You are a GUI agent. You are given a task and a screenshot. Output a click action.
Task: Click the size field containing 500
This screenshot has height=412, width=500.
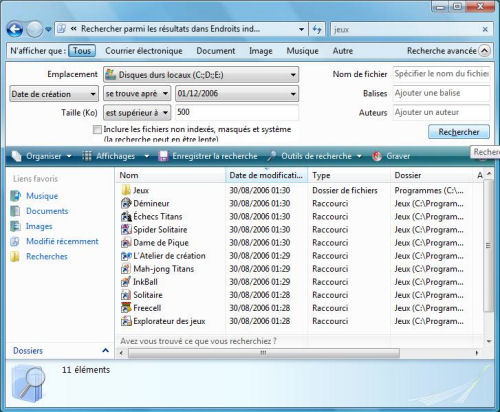[237, 113]
